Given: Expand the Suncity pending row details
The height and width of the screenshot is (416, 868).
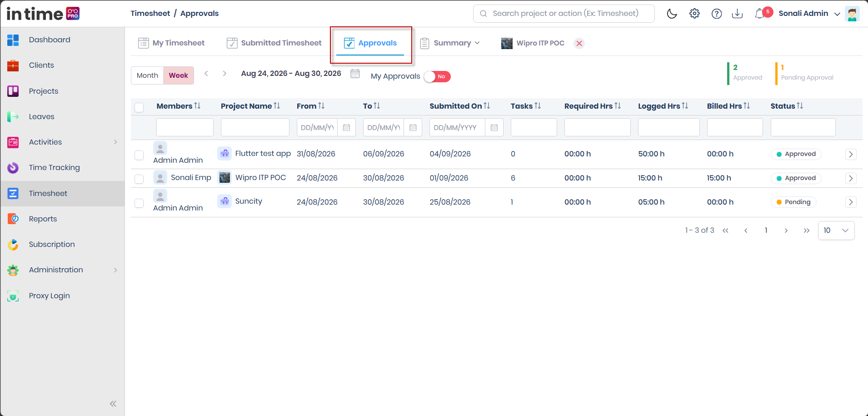Looking at the screenshot, I should click(851, 202).
